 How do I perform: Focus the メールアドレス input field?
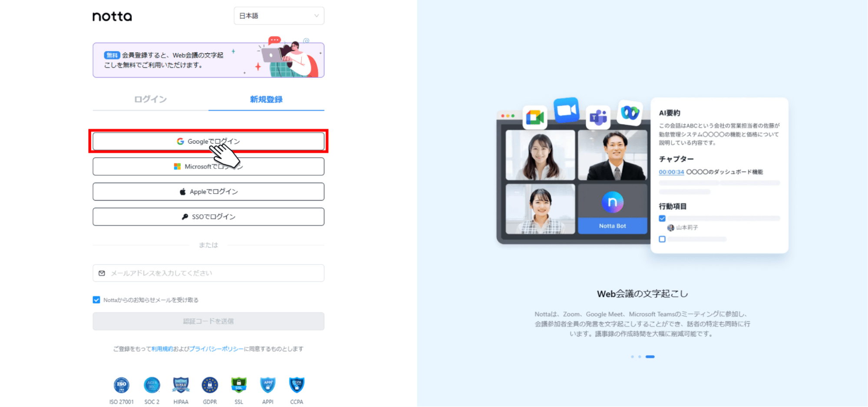(x=208, y=273)
